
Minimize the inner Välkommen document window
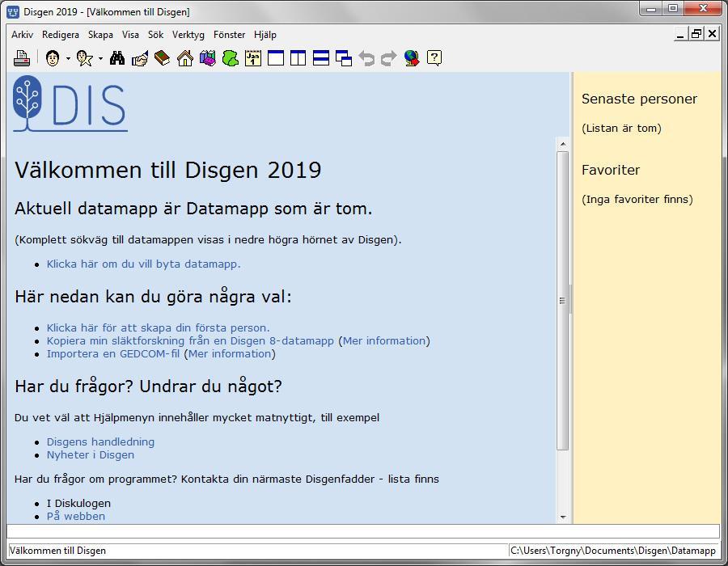click(681, 34)
